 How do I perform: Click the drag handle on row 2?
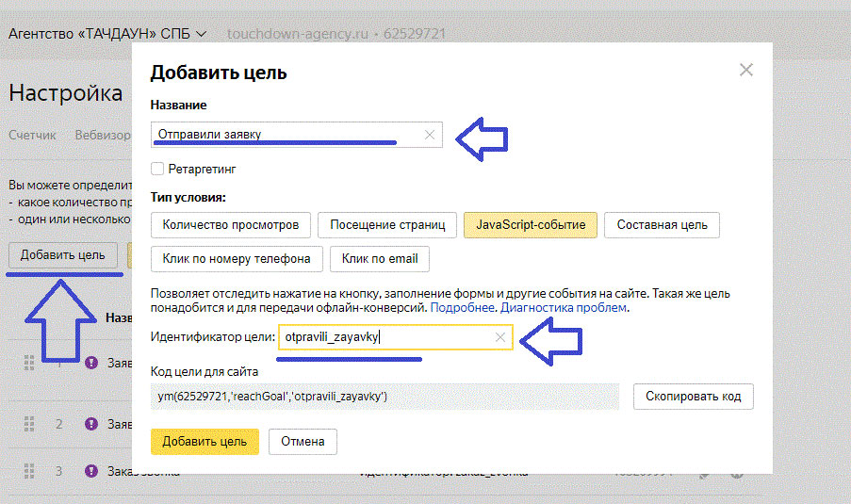[28, 423]
